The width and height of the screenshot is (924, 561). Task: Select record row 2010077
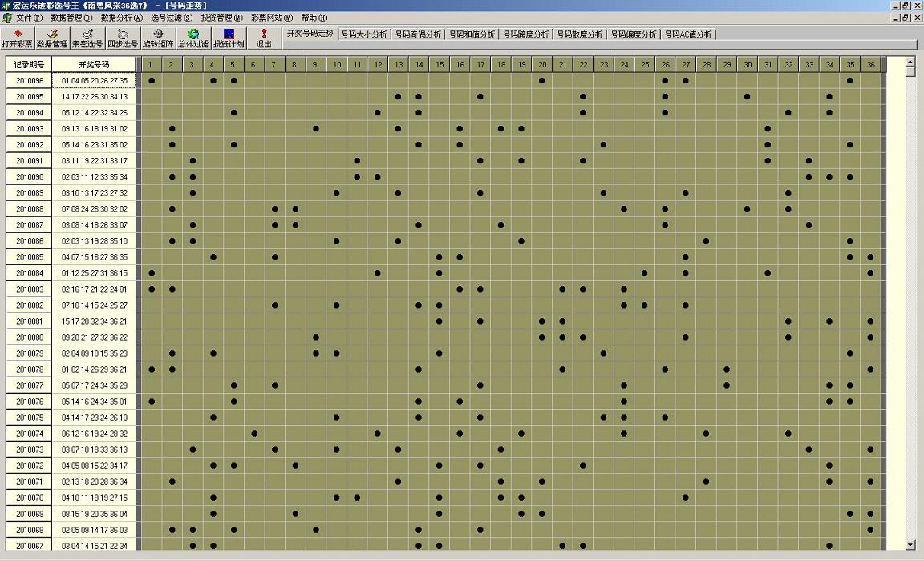[29, 385]
